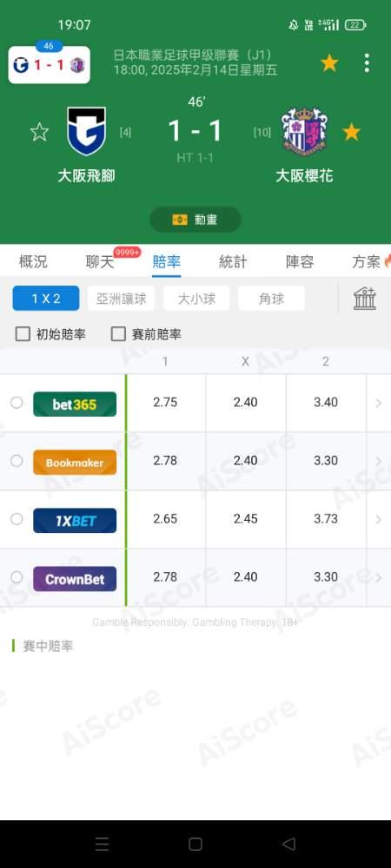Select the 1XBET radio button

[17, 519]
